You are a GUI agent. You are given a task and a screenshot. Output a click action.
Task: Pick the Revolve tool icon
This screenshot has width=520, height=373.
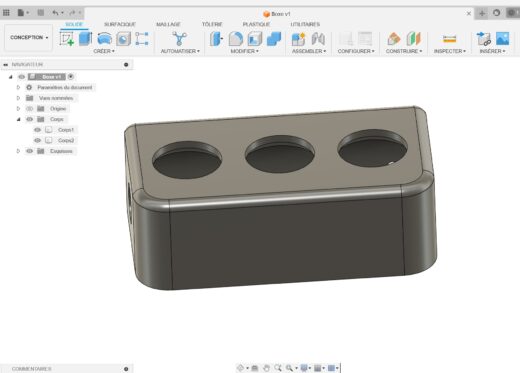[104, 39]
